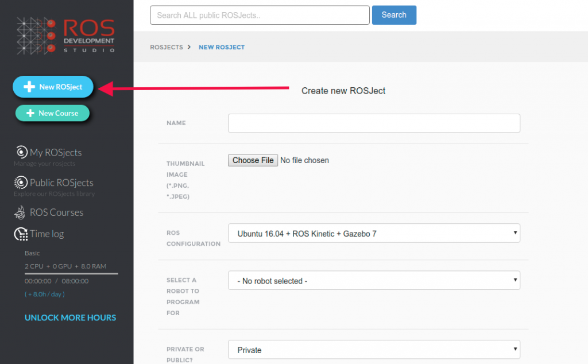Click the Public ROSjects icon
588x364 pixels.
21,182
